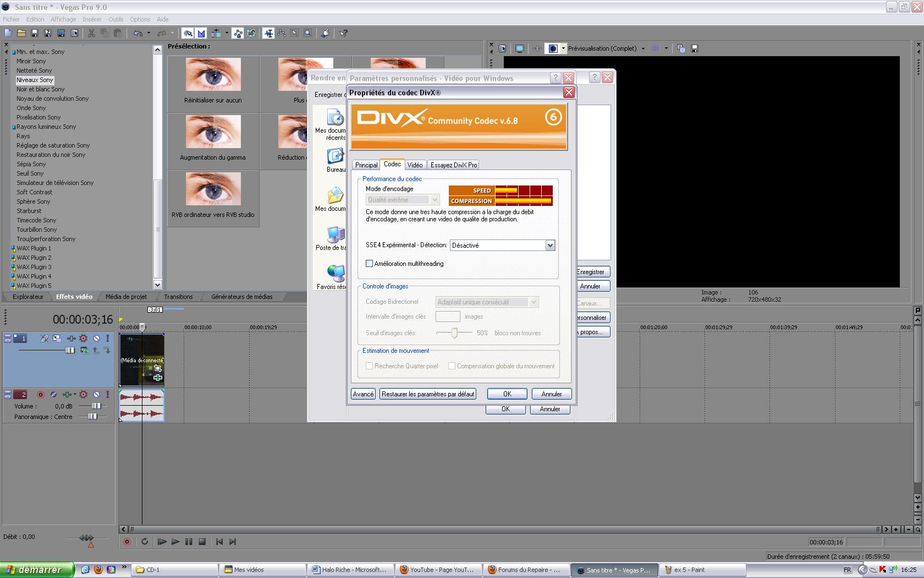Click the Loop playback icon
This screenshot has width=924, height=578.
[x=145, y=542]
